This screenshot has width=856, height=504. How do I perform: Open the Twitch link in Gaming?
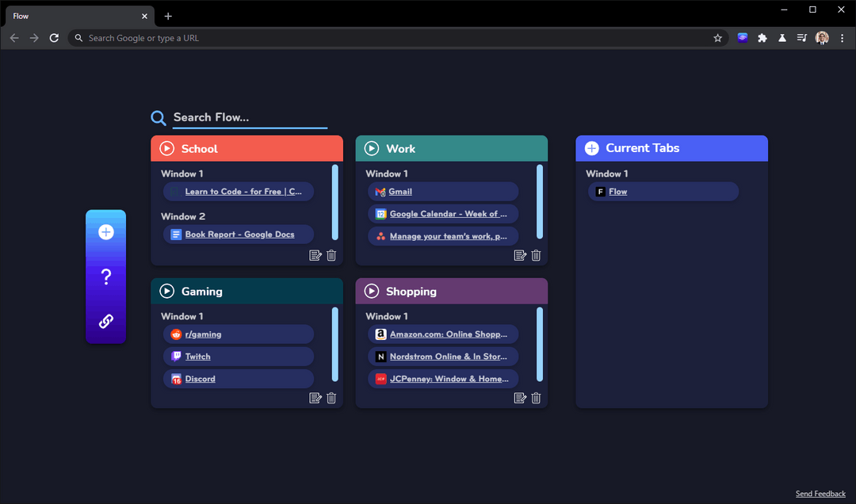coord(197,357)
